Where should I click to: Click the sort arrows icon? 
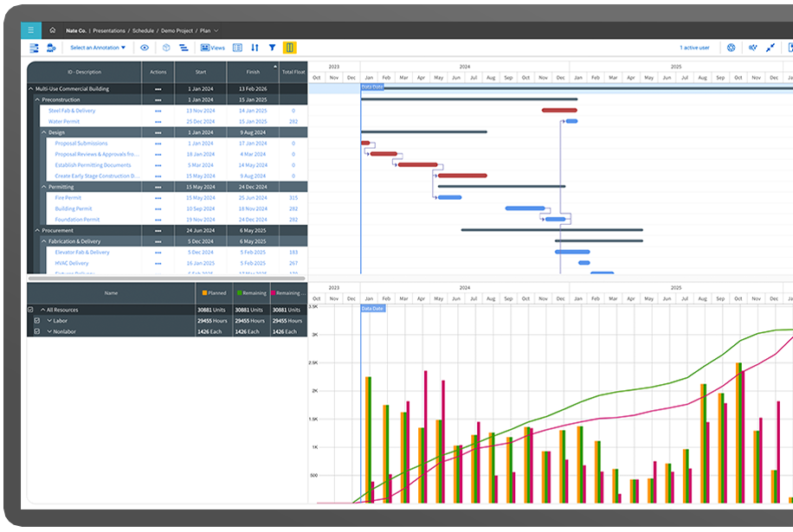(x=255, y=48)
